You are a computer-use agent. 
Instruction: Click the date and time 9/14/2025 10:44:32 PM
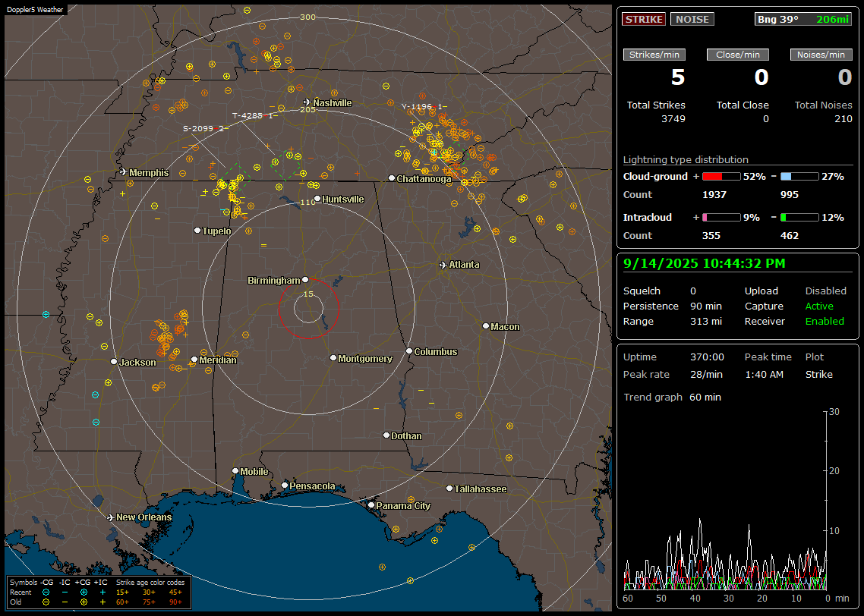pos(705,264)
